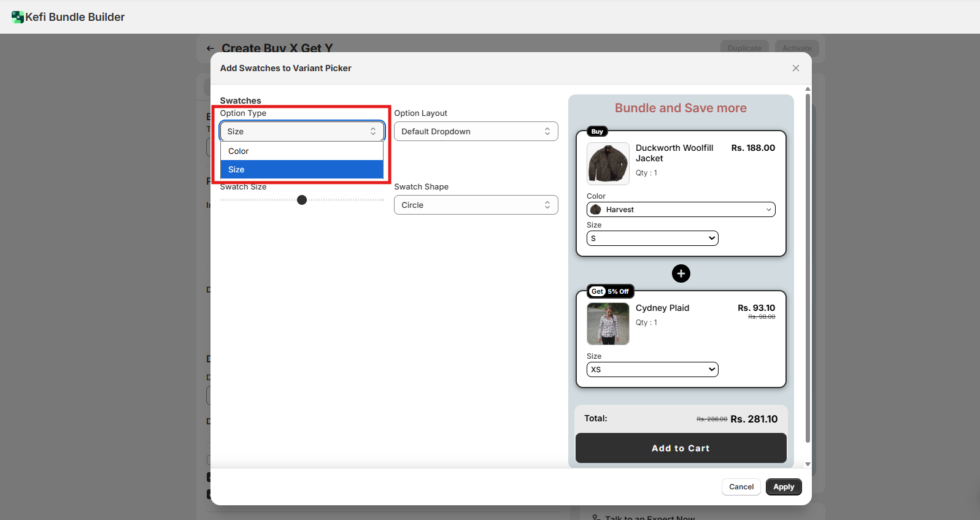The image size is (980, 520).
Task: Click the Buy badge on first product
Action: 597,131
